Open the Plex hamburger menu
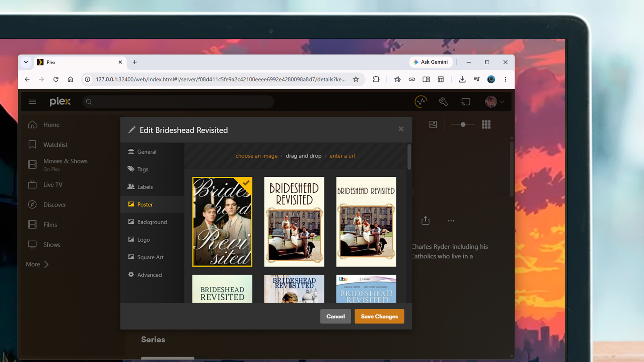The image size is (644, 362). [32, 102]
